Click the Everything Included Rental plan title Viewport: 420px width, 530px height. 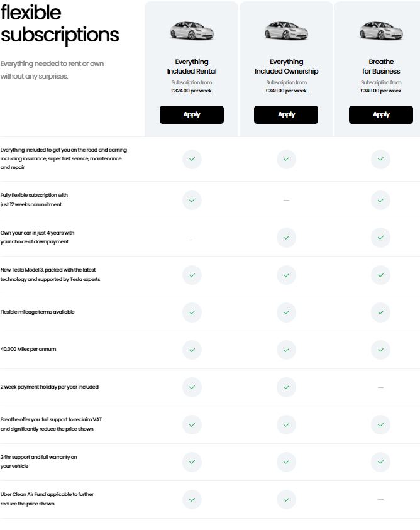191,67
